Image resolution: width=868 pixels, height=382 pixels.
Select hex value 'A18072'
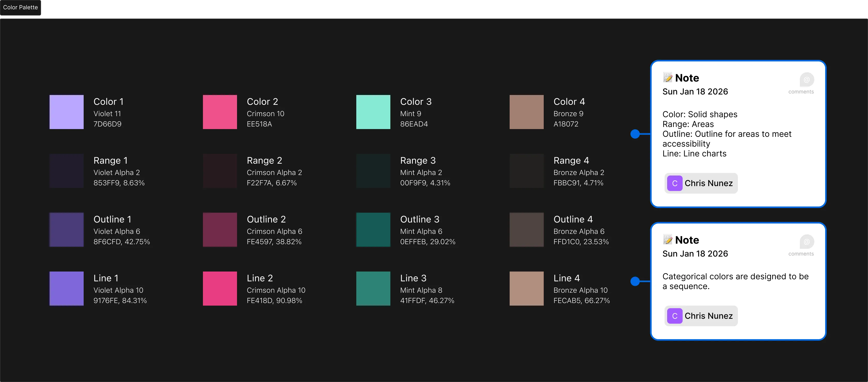(566, 124)
